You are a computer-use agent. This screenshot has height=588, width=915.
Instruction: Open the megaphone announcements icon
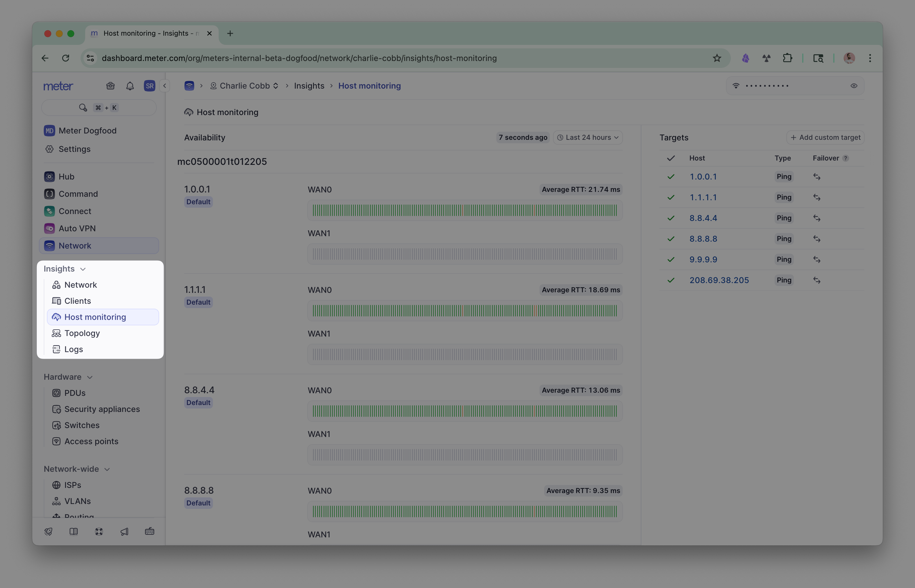point(124,532)
